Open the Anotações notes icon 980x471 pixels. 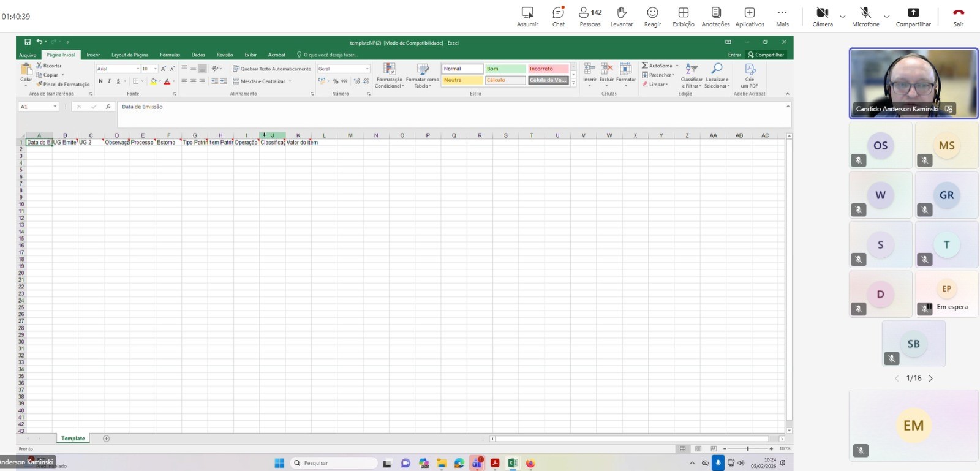[715, 13]
